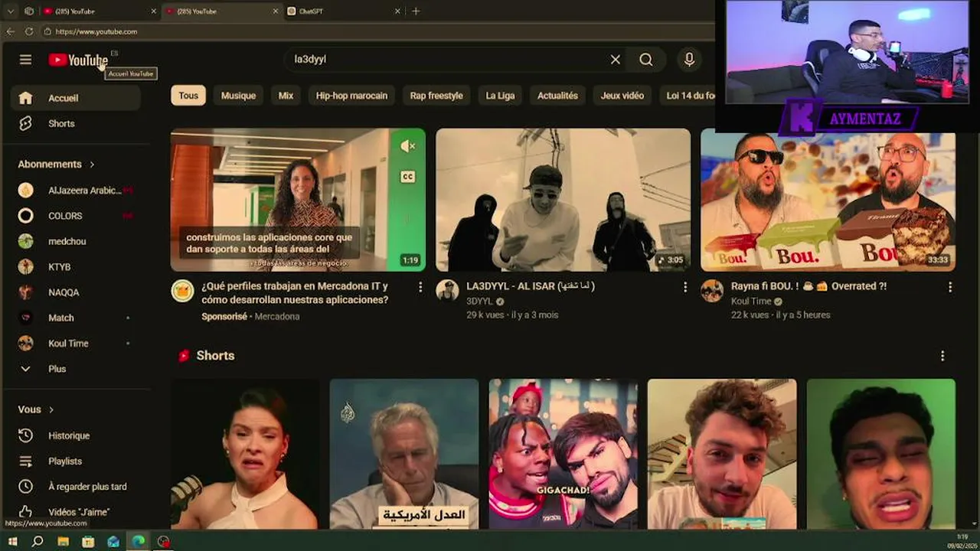Open the 3DYYL channel name link

pyautogui.click(x=479, y=302)
